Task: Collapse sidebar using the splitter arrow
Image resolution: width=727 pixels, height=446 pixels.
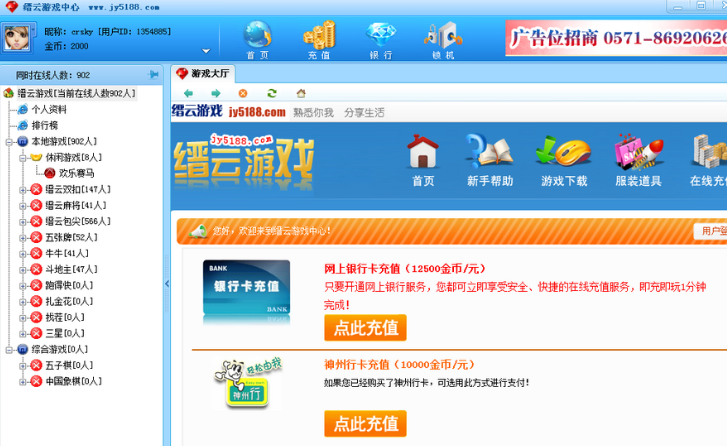Action: pyautogui.click(x=167, y=284)
